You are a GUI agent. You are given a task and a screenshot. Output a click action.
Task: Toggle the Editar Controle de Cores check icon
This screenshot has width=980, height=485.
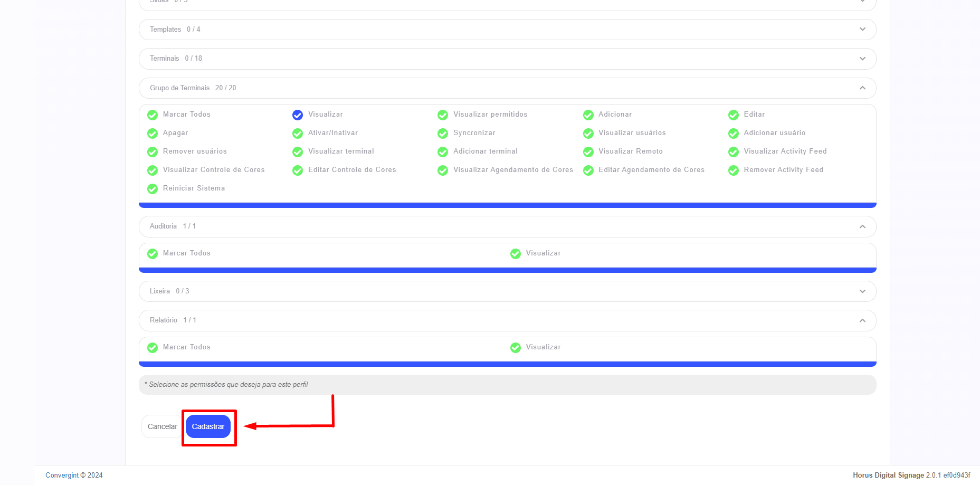click(298, 170)
